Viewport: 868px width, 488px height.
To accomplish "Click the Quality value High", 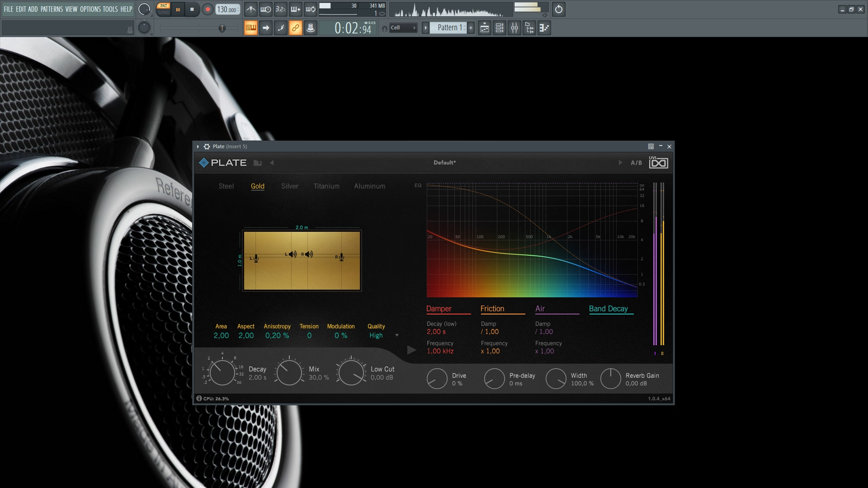I will tap(376, 335).
